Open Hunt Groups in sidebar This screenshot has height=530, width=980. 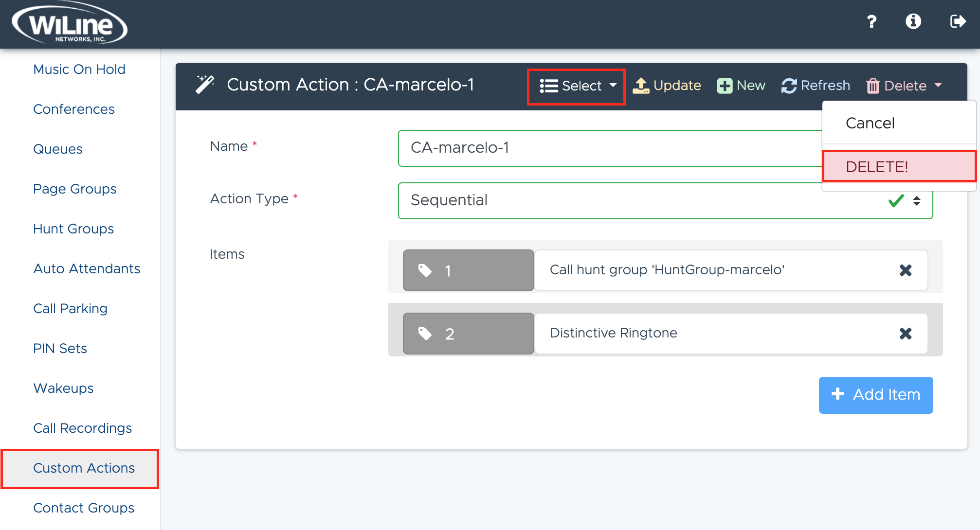(x=73, y=229)
